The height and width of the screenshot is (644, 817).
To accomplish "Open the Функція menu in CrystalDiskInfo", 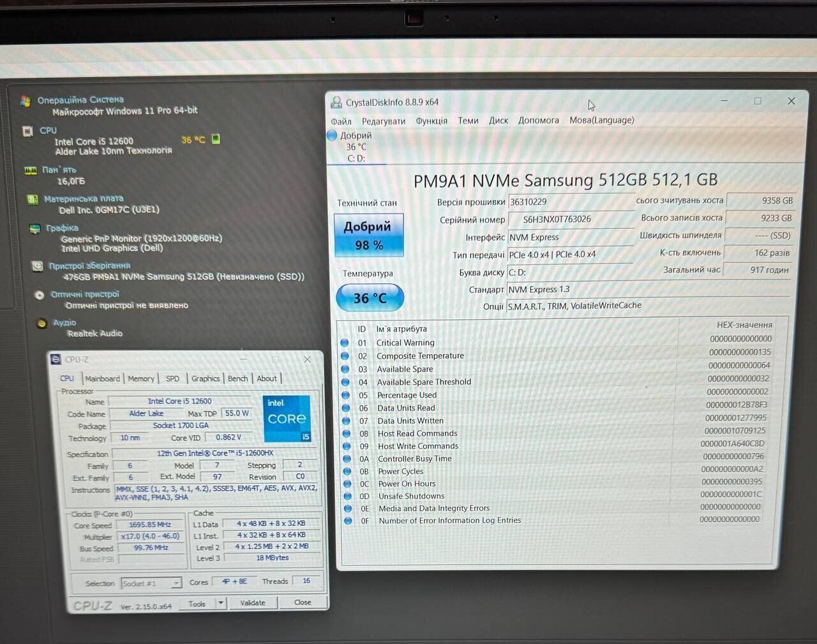I will pyautogui.click(x=431, y=121).
